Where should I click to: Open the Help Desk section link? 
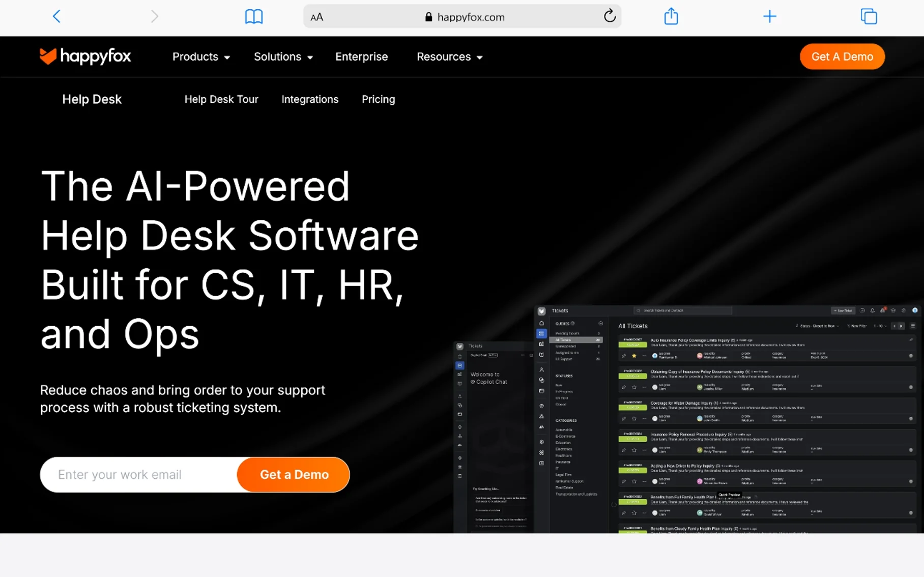tap(92, 99)
